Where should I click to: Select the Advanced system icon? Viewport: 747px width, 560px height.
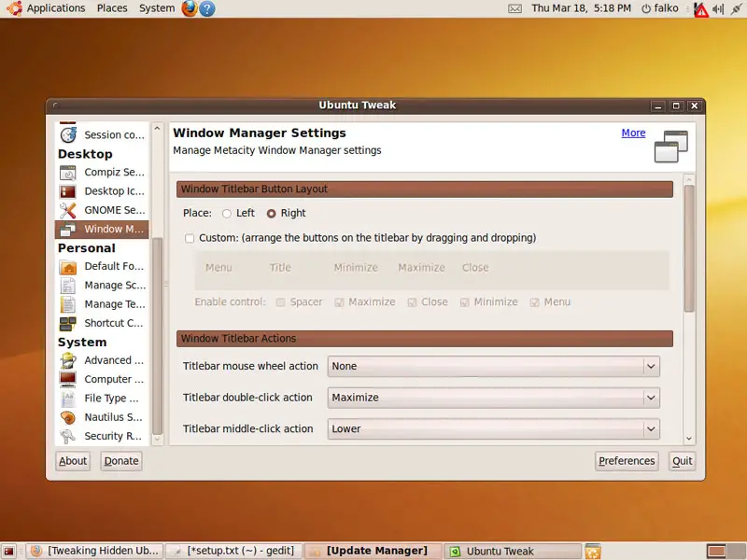(x=68, y=360)
